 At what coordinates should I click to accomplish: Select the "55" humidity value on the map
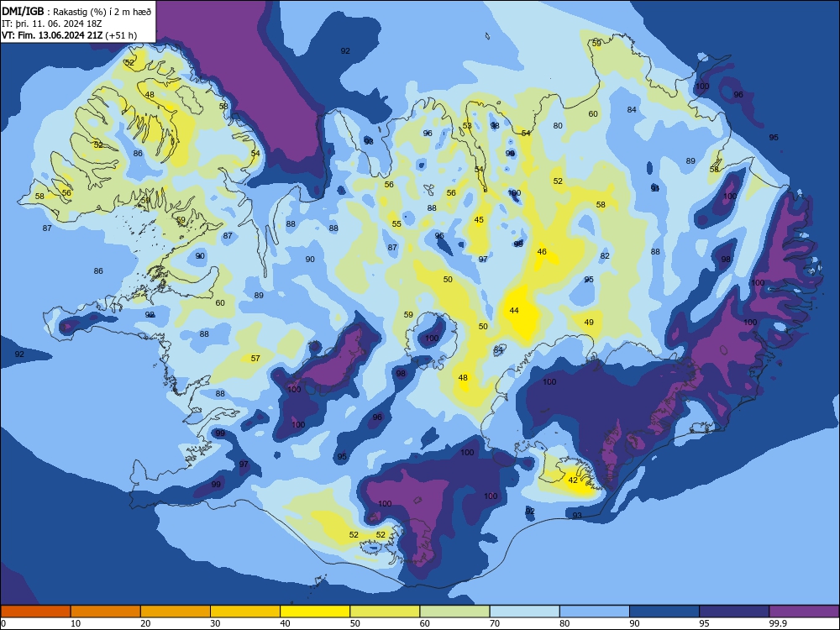pos(396,224)
